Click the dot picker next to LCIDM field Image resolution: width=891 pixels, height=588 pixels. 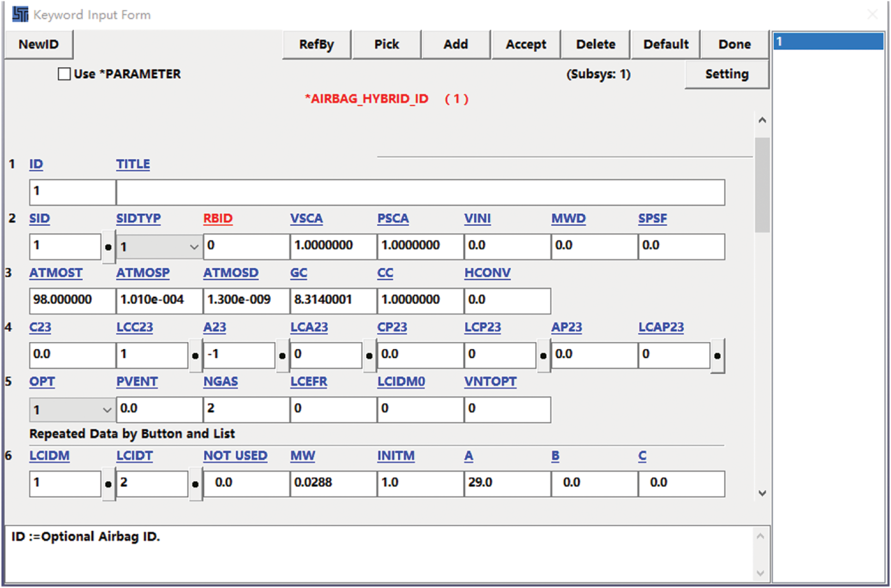point(108,484)
